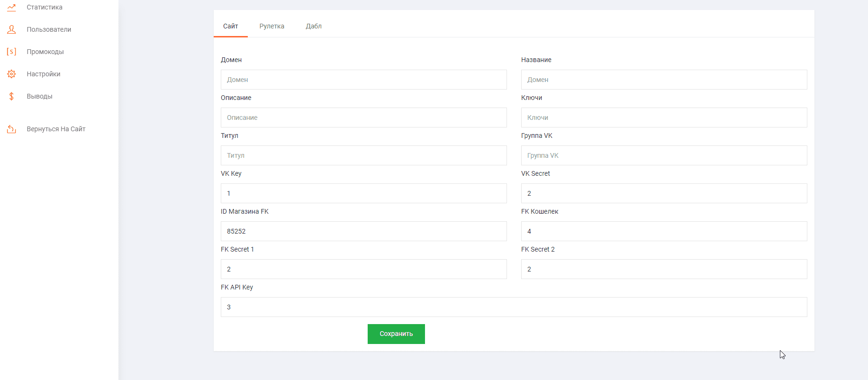
Task: Switch to the Рулетка tab
Action: click(x=271, y=26)
